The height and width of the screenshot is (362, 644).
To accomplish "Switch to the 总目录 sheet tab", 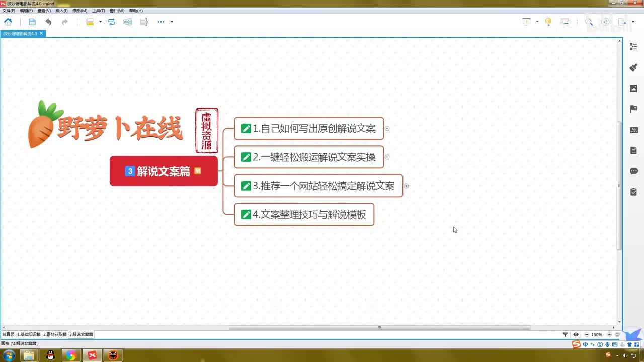I will coord(9,334).
